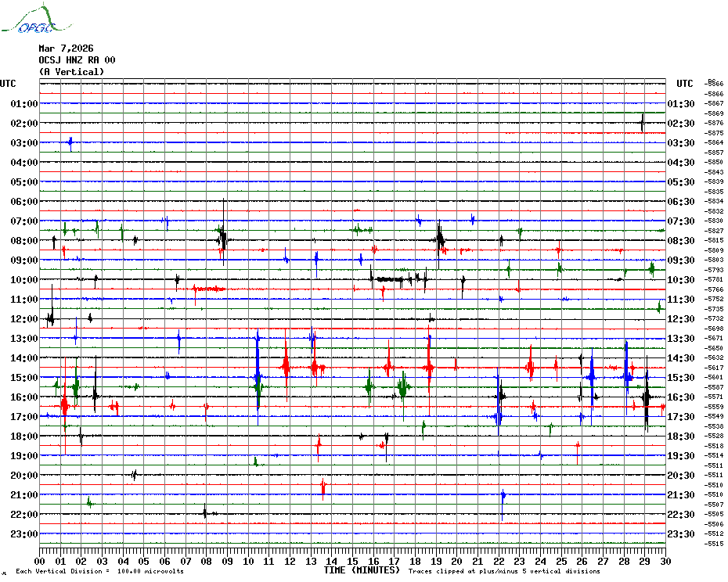The height and width of the screenshot is (582, 728).
Task: Click the black spike on the 02:30 trace
Action: coord(643,123)
